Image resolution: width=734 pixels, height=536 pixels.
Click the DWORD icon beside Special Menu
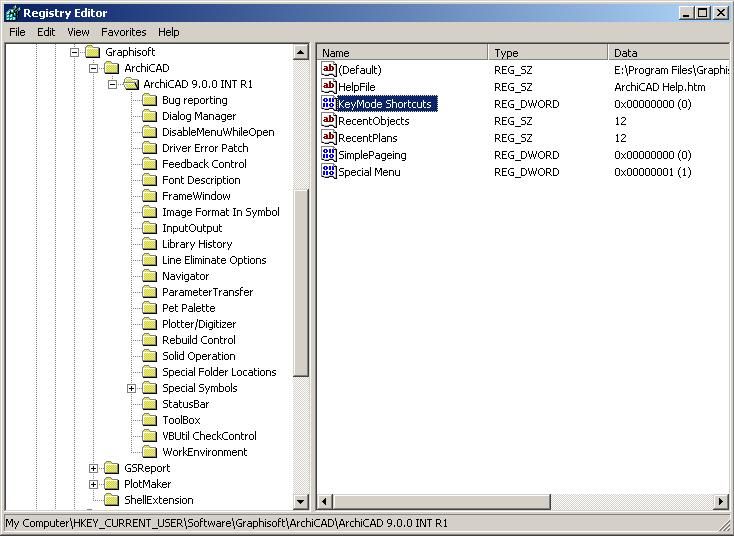tap(329, 171)
